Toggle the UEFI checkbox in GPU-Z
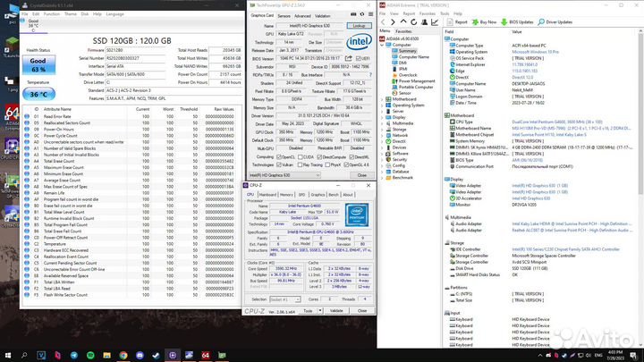The image size is (644, 362). pos(358,59)
